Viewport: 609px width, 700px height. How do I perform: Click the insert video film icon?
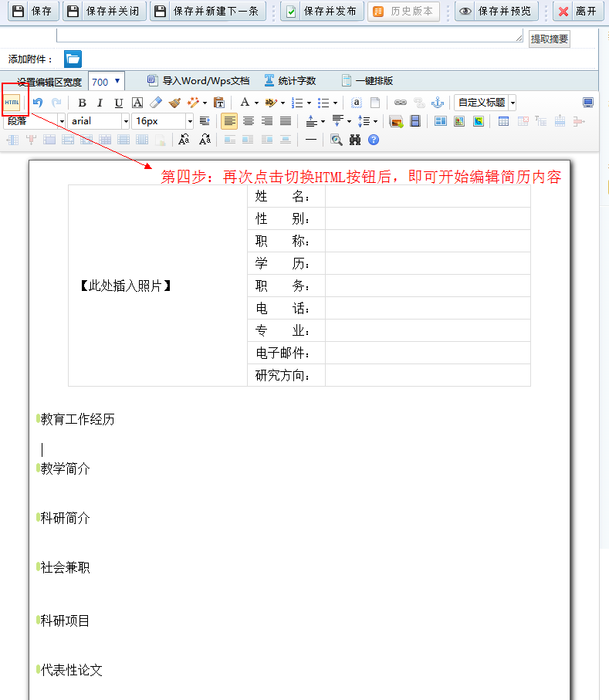415,121
